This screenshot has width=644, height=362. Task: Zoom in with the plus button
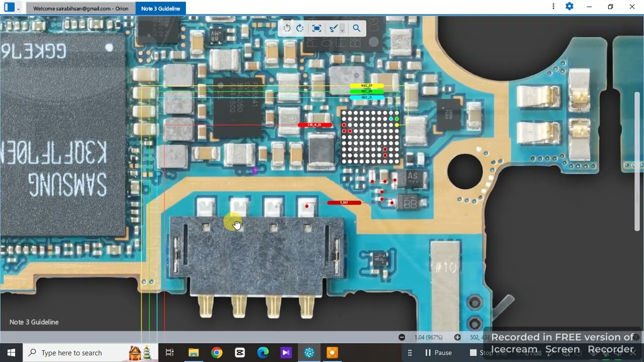click(457, 337)
